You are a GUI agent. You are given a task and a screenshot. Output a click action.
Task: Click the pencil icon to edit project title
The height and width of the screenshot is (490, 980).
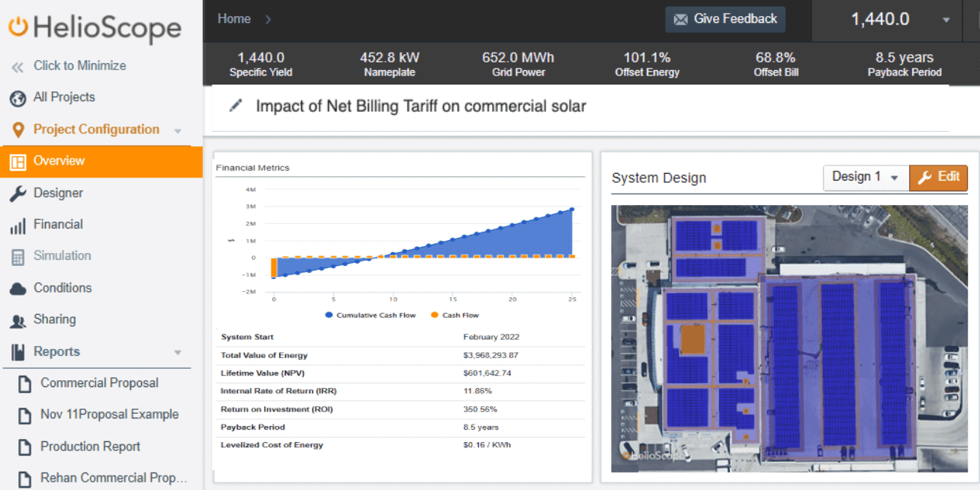point(236,106)
